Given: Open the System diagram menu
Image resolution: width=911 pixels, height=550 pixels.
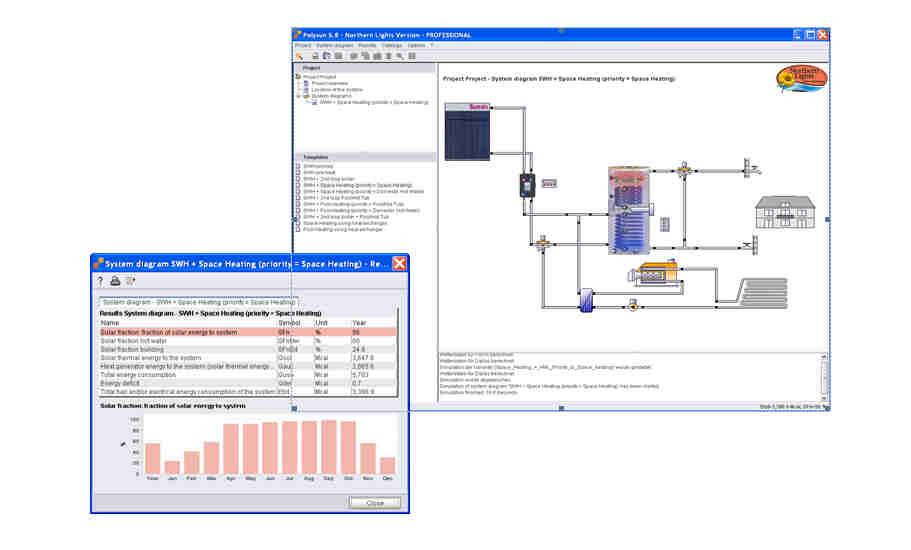Looking at the screenshot, I should click(335, 45).
